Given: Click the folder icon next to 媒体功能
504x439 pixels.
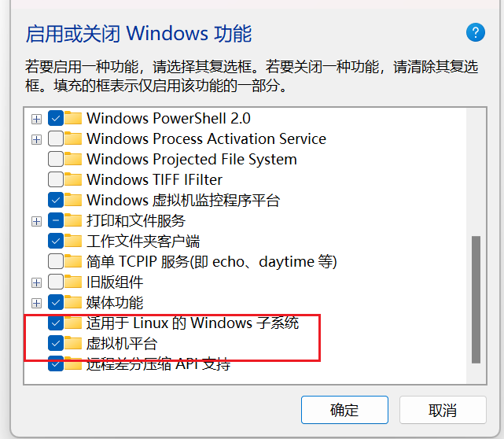Looking at the screenshot, I should point(74,302).
